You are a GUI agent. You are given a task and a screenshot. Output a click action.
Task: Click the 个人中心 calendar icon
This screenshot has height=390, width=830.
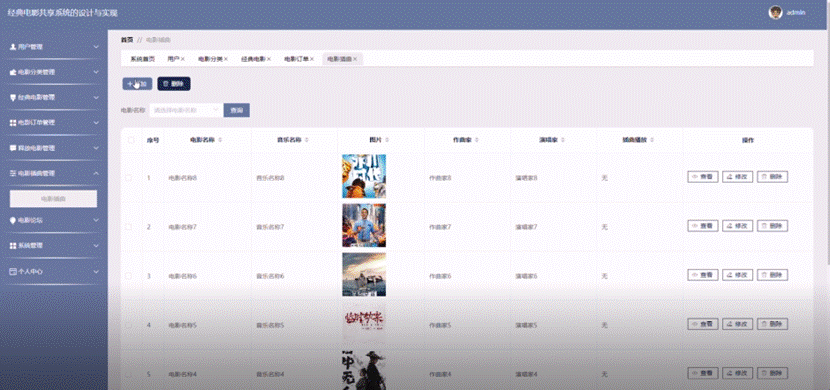click(13, 271)
